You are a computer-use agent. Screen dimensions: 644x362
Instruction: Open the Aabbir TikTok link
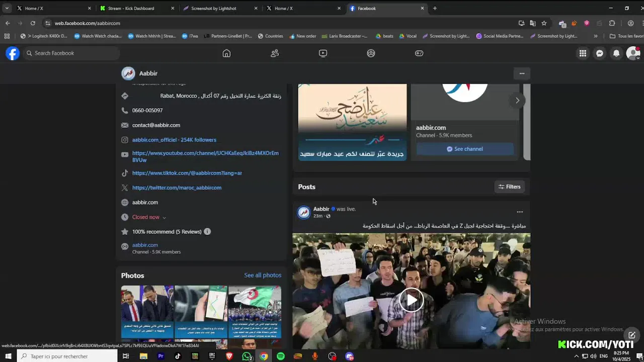tap(187, 173)
